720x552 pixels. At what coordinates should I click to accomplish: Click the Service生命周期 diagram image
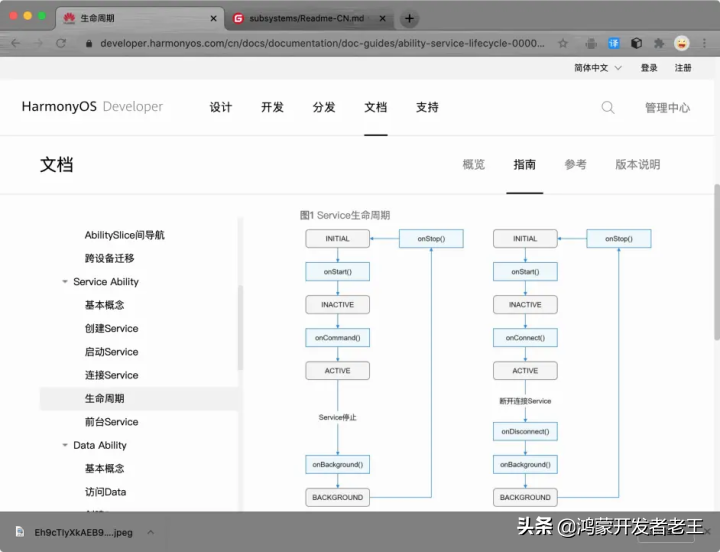coord(478,367)
